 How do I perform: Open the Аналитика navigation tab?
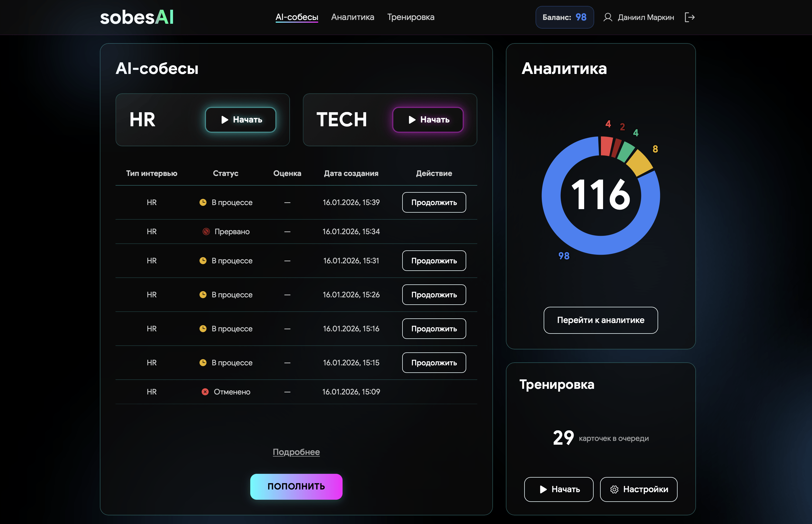353,17
